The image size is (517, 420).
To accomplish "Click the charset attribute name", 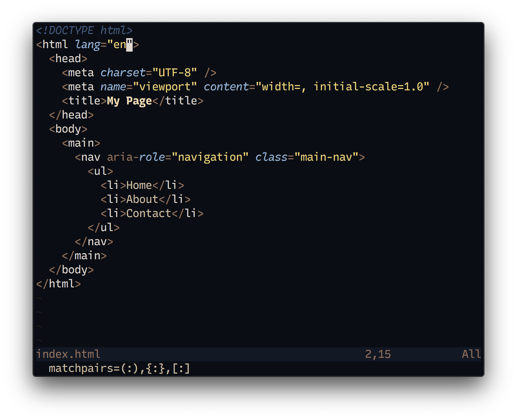I will point(123,73).
